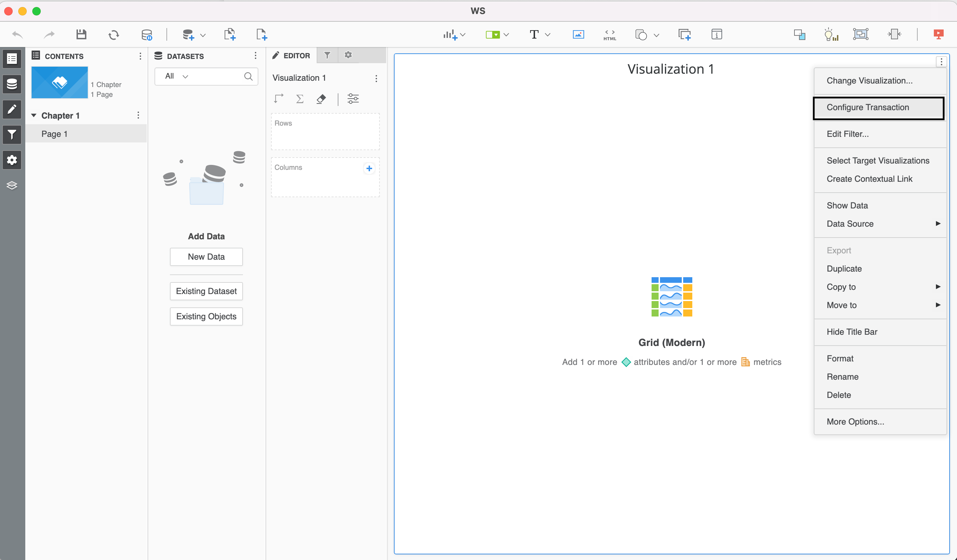Open the Text dropdown arrow
This screenshot has height=560, width=957.
(x=547, y=34)
